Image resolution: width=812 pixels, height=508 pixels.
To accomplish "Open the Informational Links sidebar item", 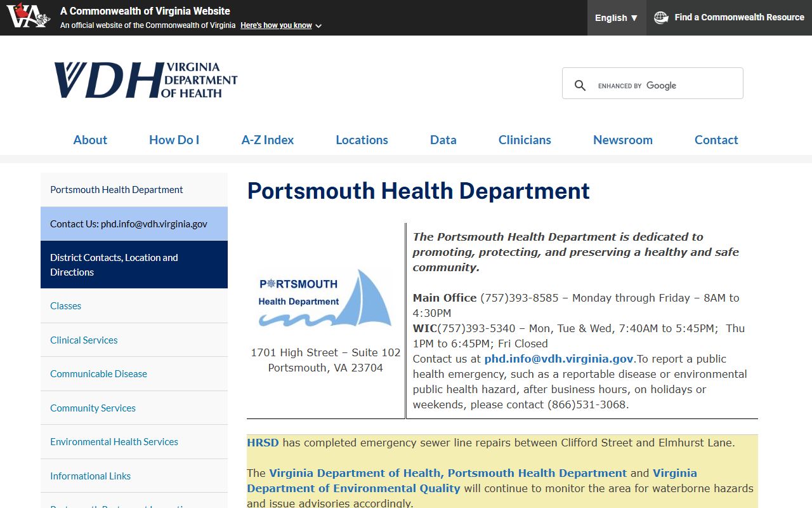I will tap(134, 476).
